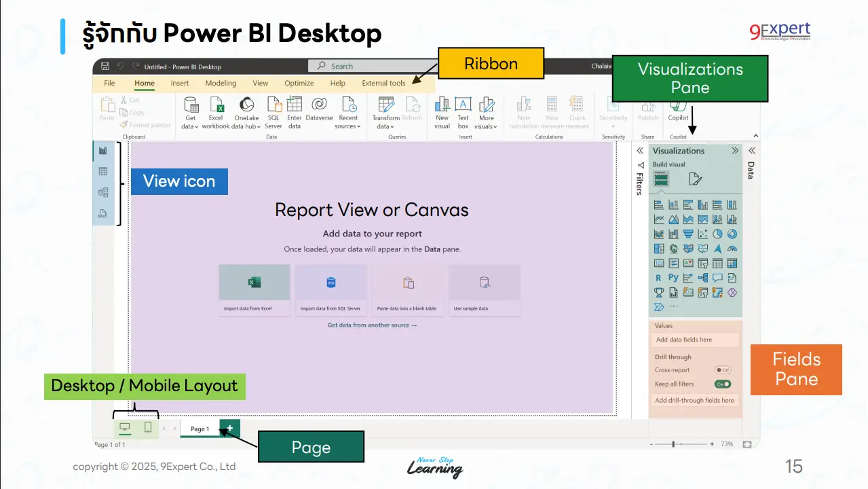Image resolution: width=868 pixels, height=489 pixels.
Task: Collapse the Visualizations pane
Action: 735,151
